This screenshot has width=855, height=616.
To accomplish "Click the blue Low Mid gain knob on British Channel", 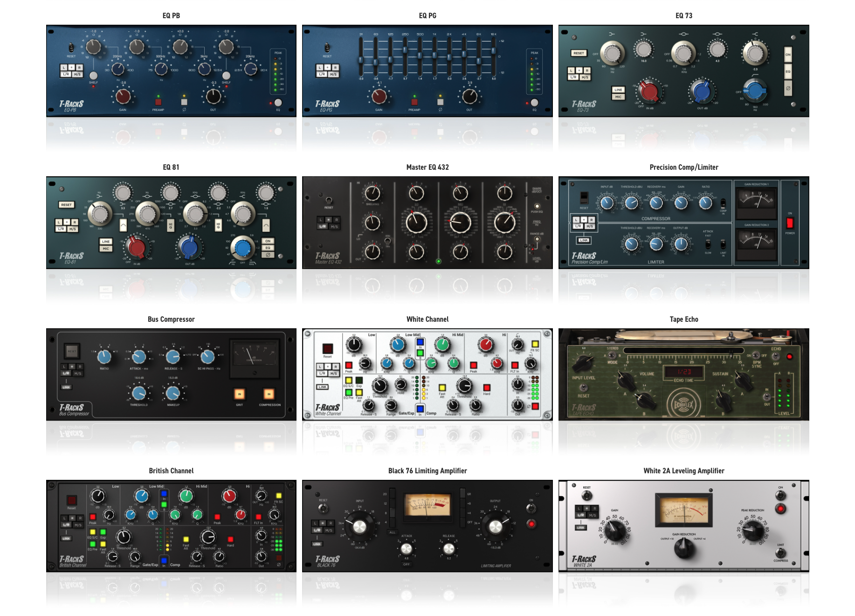I will 141,496.
